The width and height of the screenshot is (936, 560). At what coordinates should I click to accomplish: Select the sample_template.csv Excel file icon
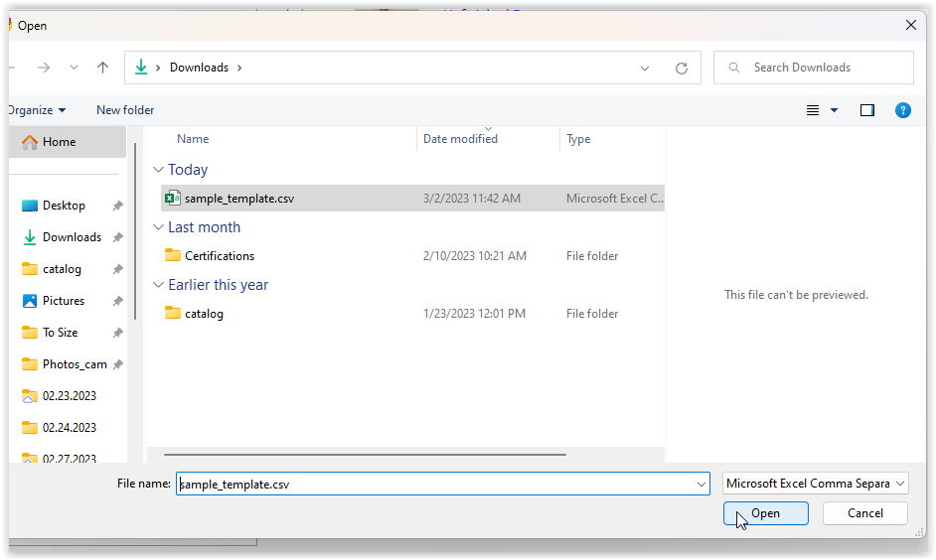(173, 198)
